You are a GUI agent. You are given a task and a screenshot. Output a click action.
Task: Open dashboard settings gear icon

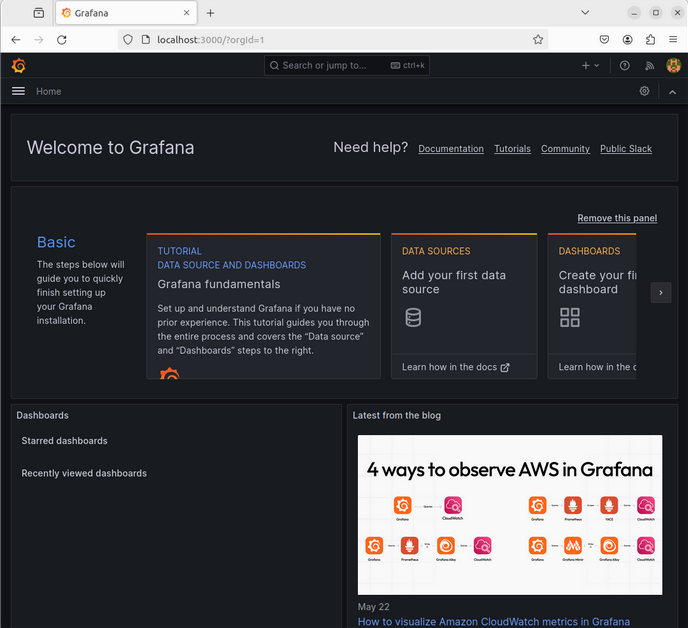(644, 91)
